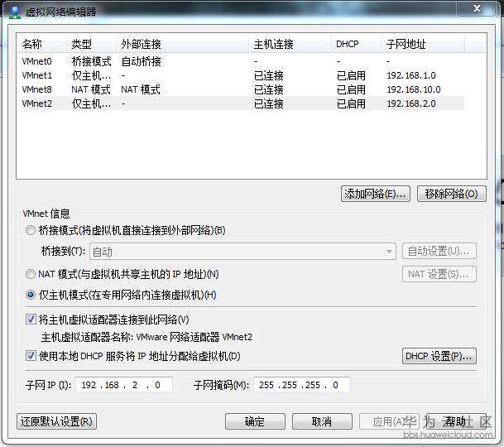This screenshot has height=447, width=504.
Task: Click 还原默认设置(R) button
Action: (56, 421)
